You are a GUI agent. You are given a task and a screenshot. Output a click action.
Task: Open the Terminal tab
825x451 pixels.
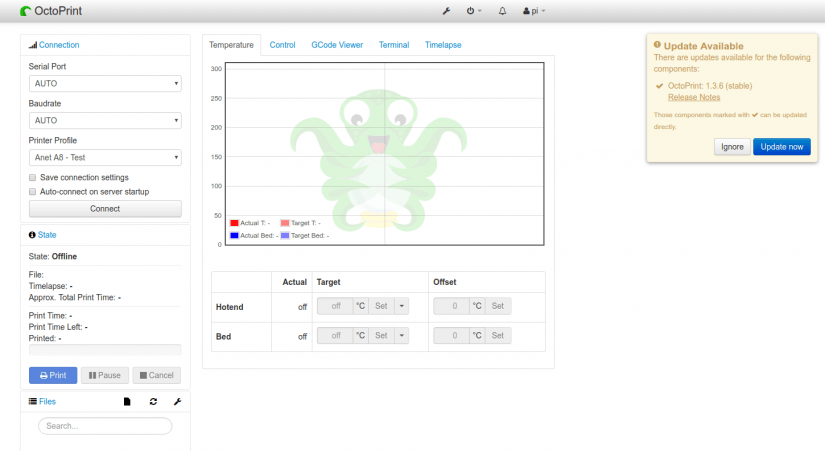[394, 45]
